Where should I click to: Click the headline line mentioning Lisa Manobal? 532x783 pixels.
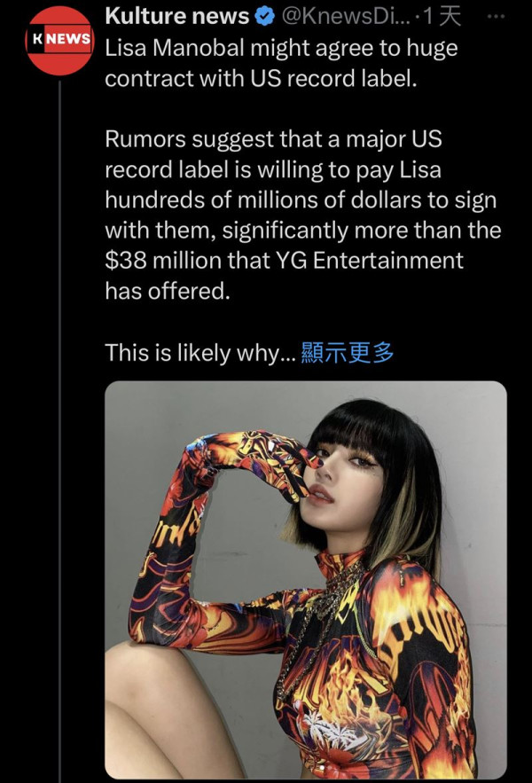click(x=281, y=49)
